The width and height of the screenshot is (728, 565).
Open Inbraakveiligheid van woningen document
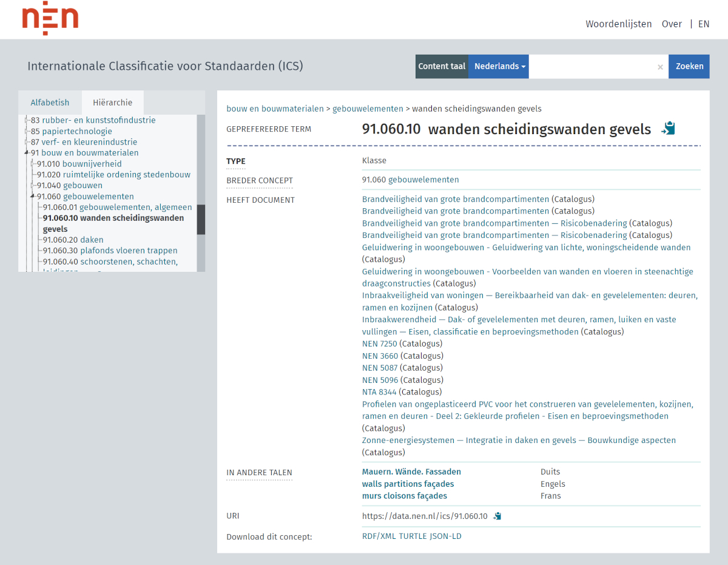[x=530, y=302]
